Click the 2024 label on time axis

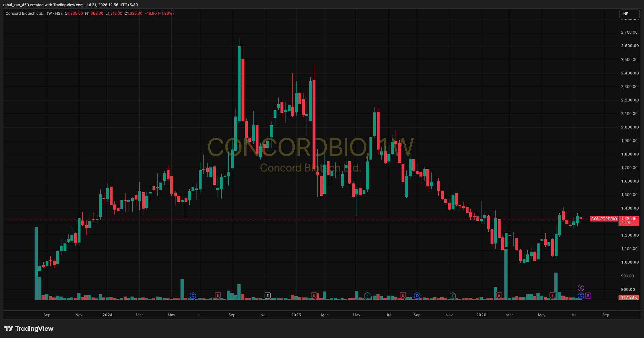point(107,315)
